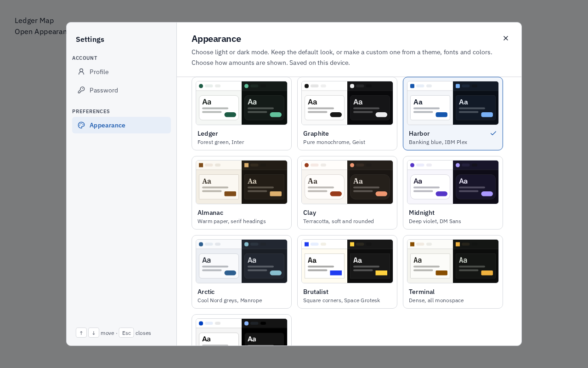Image resolution: width=588 pixels, height=368 pixels.
Task: Open the Profile settings section
Action: 121,72
